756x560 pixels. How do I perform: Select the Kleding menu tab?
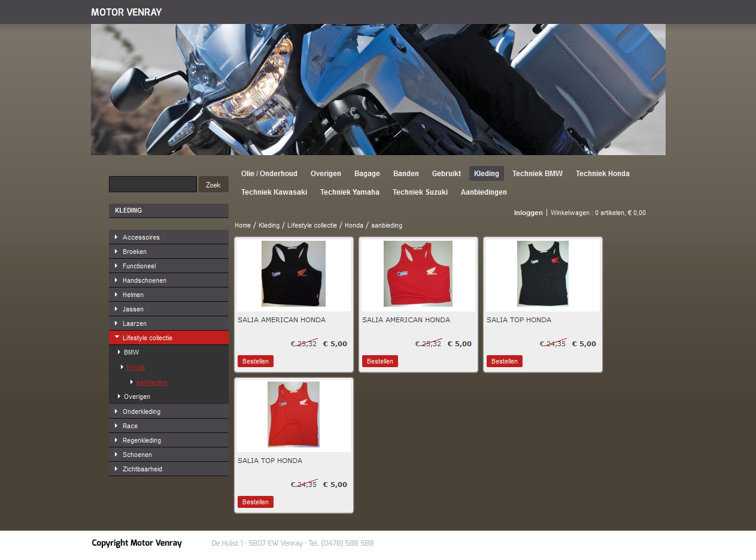(x=487, y=174)
